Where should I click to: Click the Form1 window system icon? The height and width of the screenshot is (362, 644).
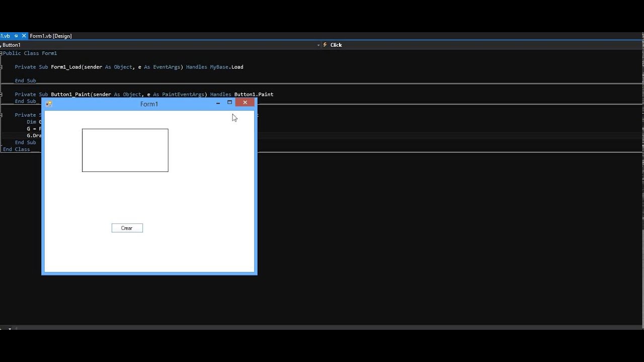coord(49,104)
